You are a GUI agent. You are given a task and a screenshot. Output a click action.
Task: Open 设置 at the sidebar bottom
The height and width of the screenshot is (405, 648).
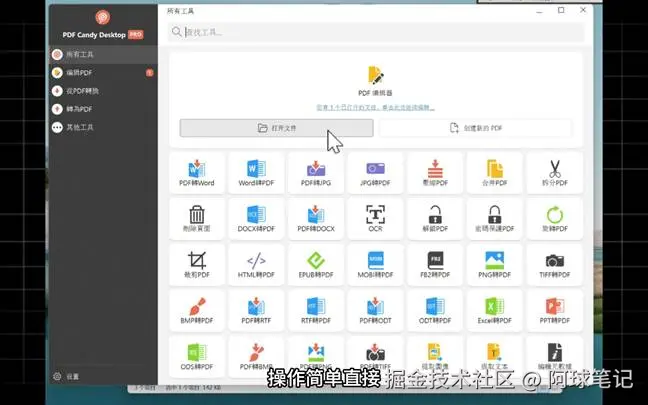pos(66,376)
